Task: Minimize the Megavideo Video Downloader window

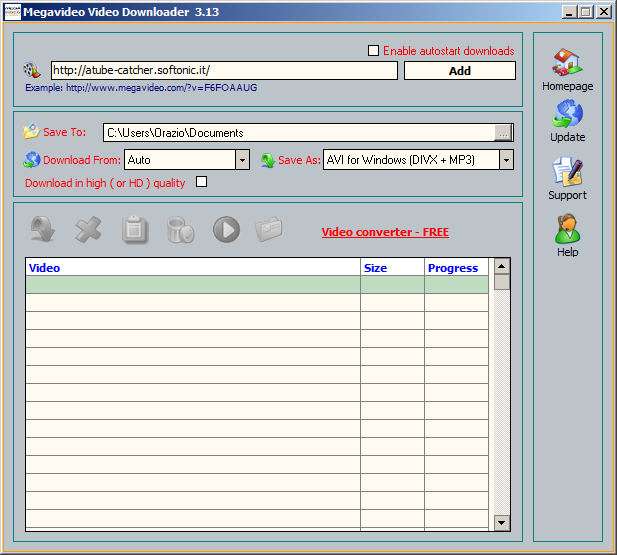Action: tap(569, 12)
